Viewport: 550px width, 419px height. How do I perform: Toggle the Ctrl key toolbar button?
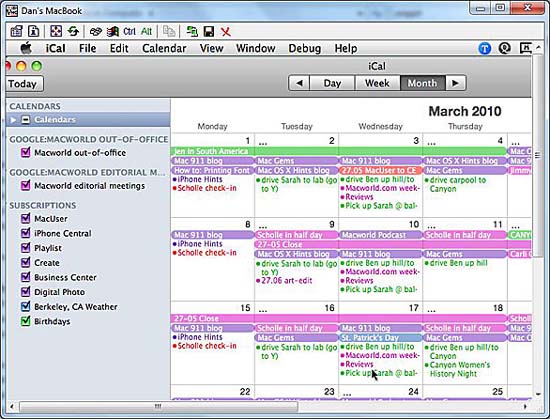tap(129, 32)
